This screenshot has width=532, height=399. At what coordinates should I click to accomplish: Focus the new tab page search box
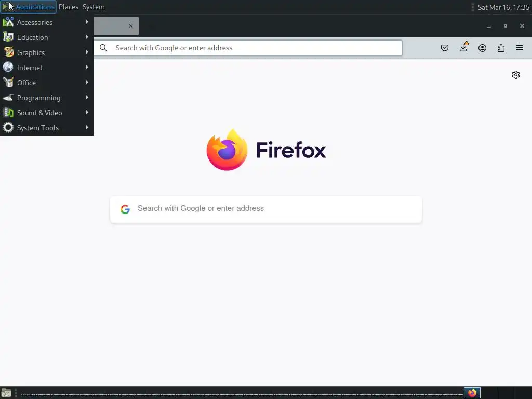click(266, 209)
